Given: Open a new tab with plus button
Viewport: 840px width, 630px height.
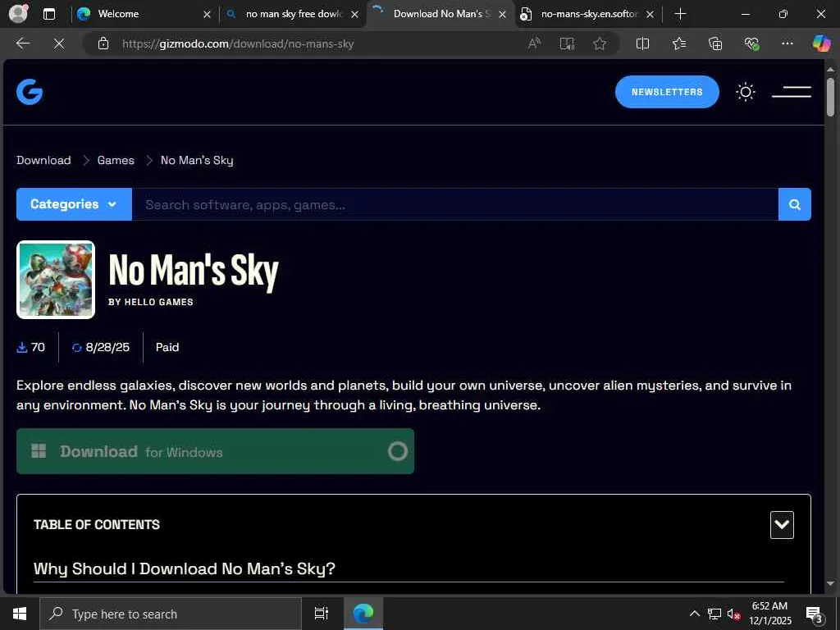Looking at the screenshot, I should coord(680,14).
